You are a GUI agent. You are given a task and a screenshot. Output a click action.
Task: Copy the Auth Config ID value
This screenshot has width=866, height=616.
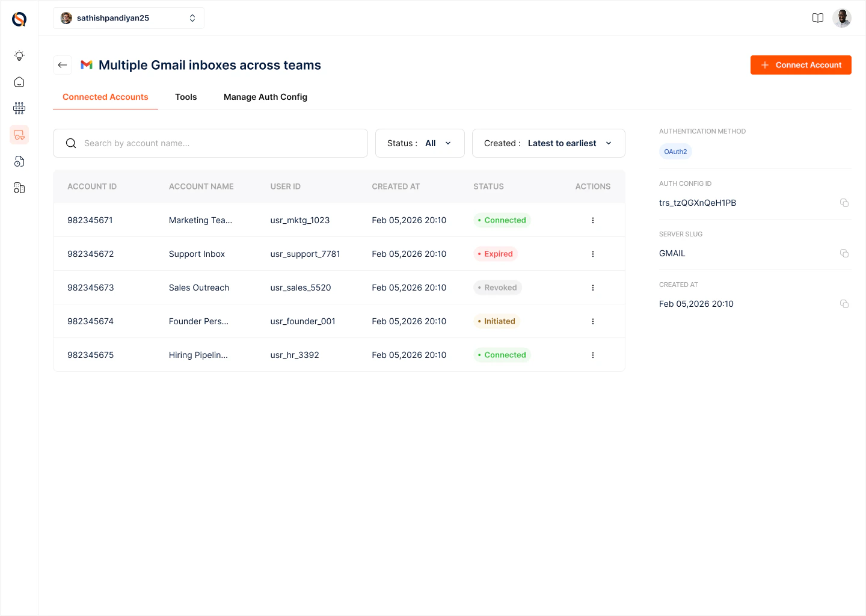844,203
